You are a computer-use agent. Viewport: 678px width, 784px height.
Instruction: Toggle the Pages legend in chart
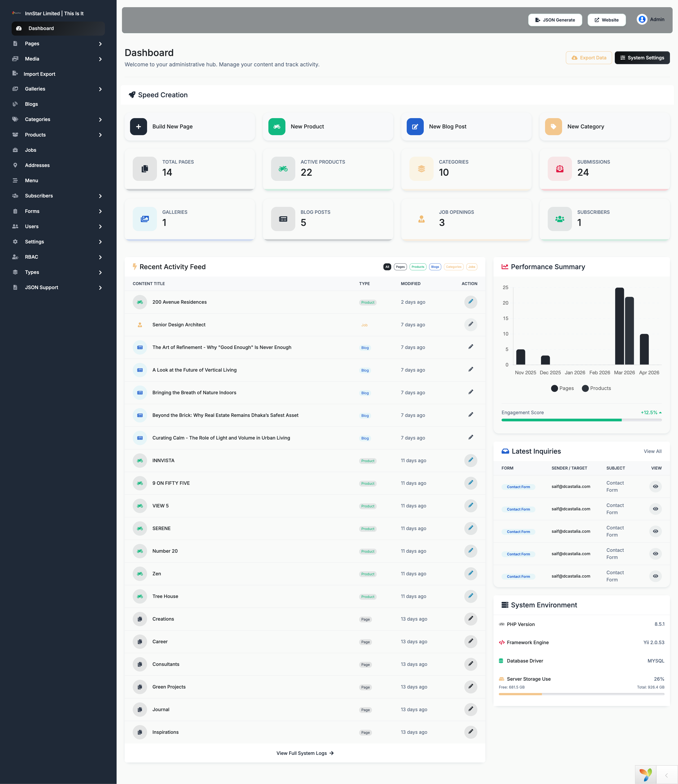[562, 388]
